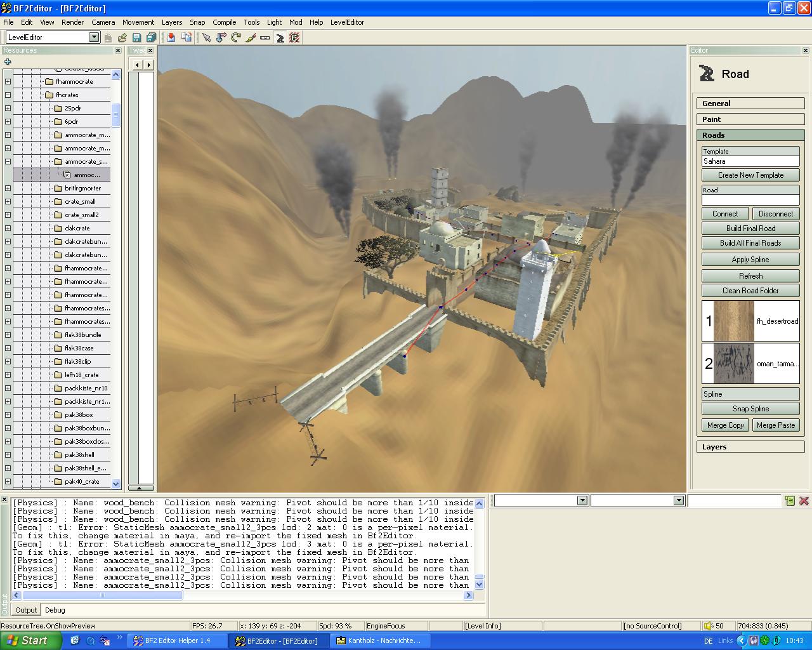812x650 pixels.
Task: Expand the pak38box tree node
Action: 8,415
